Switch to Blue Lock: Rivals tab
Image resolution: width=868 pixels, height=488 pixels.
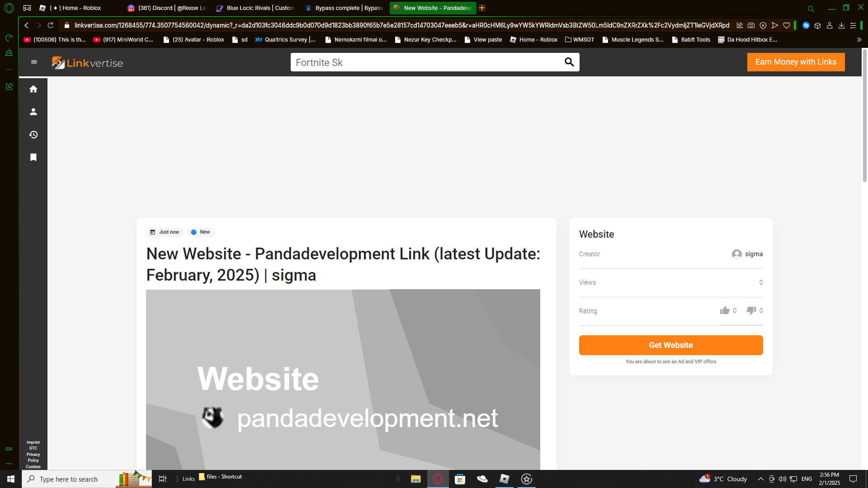pyautogui.click(x=255, y=8)
